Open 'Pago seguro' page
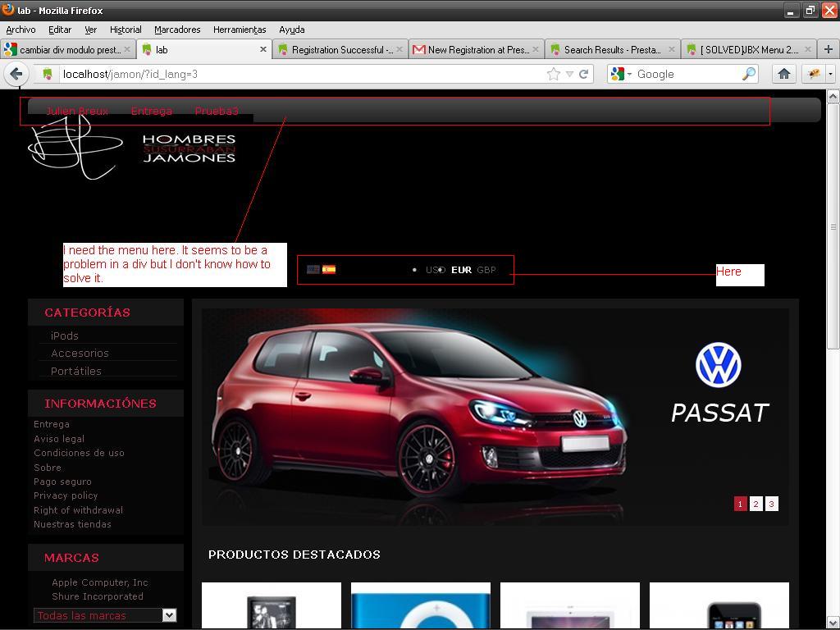Screen dimensions: 840x630 pos(62,482)
